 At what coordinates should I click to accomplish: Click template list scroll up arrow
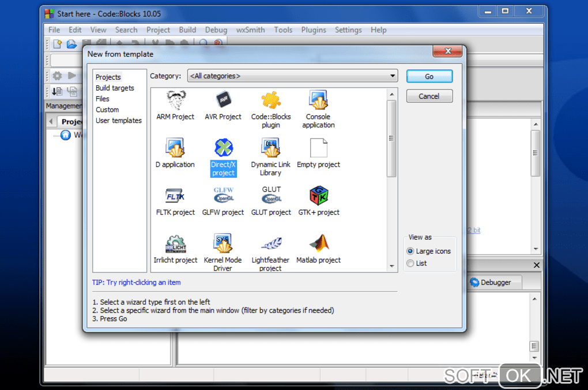pyautogui.click(x=392, y=94)
